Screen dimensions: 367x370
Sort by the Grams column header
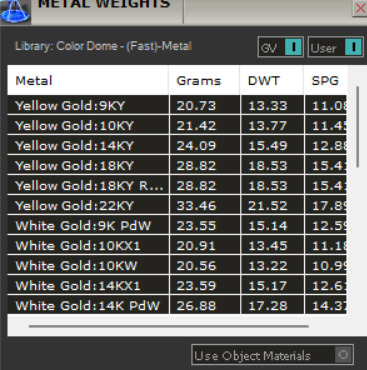click(204, 80)
